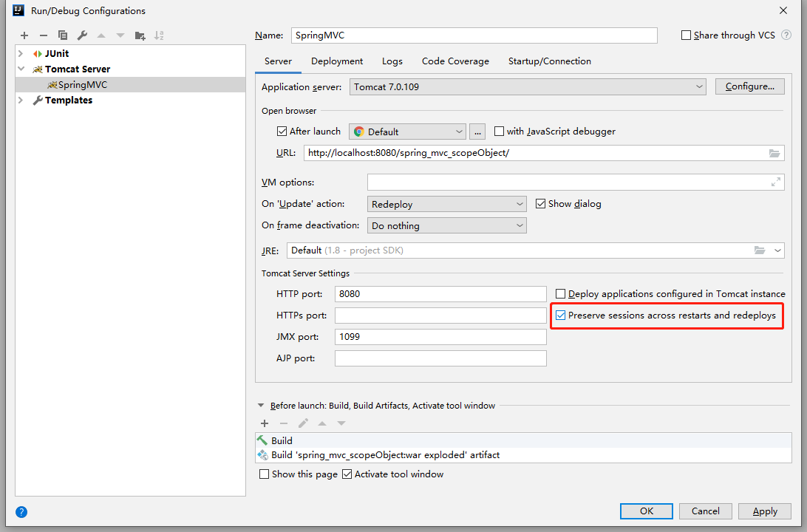Open On frame deactivation dropdown

pos(446,226)
